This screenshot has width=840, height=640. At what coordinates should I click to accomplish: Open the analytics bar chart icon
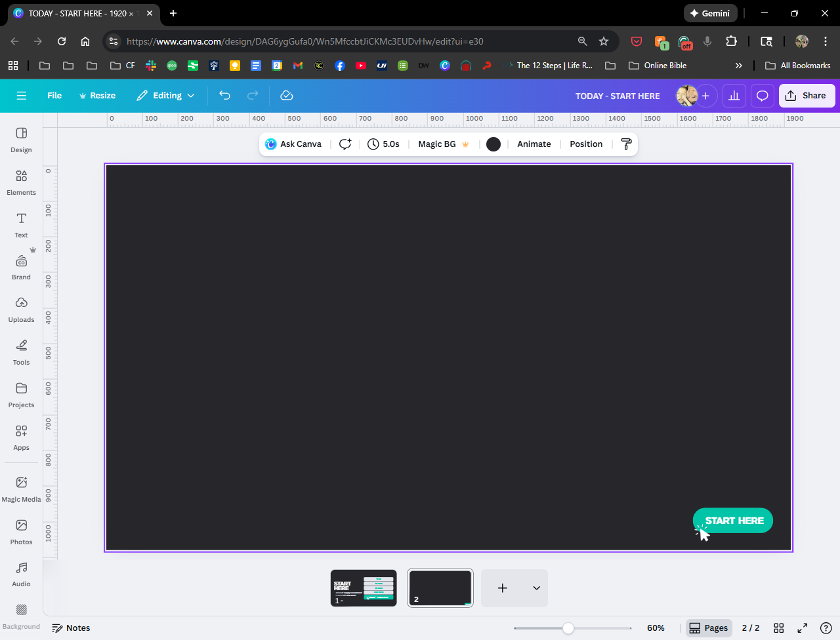point(734,96)
